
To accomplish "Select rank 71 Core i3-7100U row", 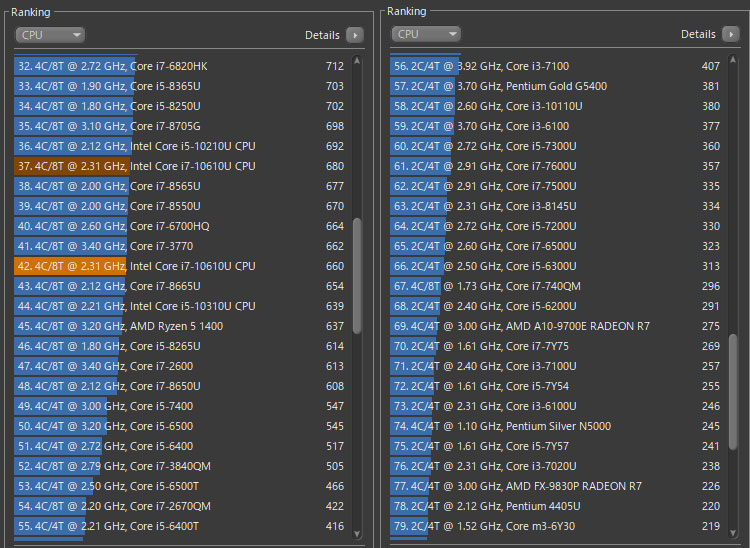I will click(557, 366).
